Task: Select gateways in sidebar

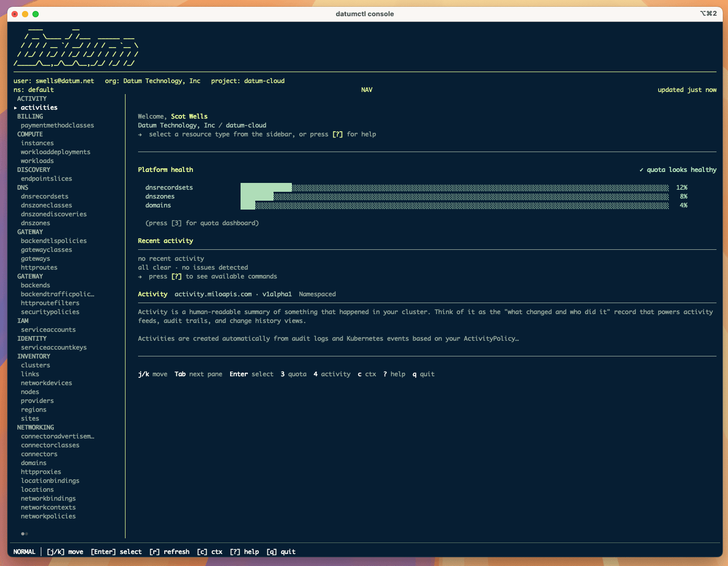Action: (36, 259)
